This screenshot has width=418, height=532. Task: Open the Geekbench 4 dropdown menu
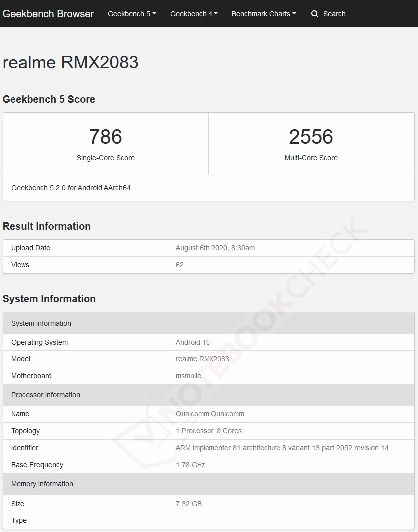[x=194, y=14]
